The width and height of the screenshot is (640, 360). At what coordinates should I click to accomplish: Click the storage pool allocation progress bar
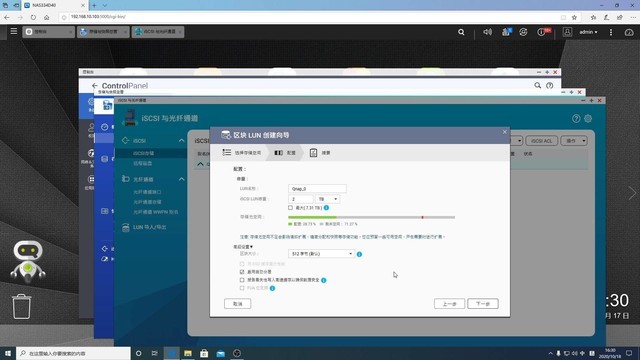(x=371, y=217)
